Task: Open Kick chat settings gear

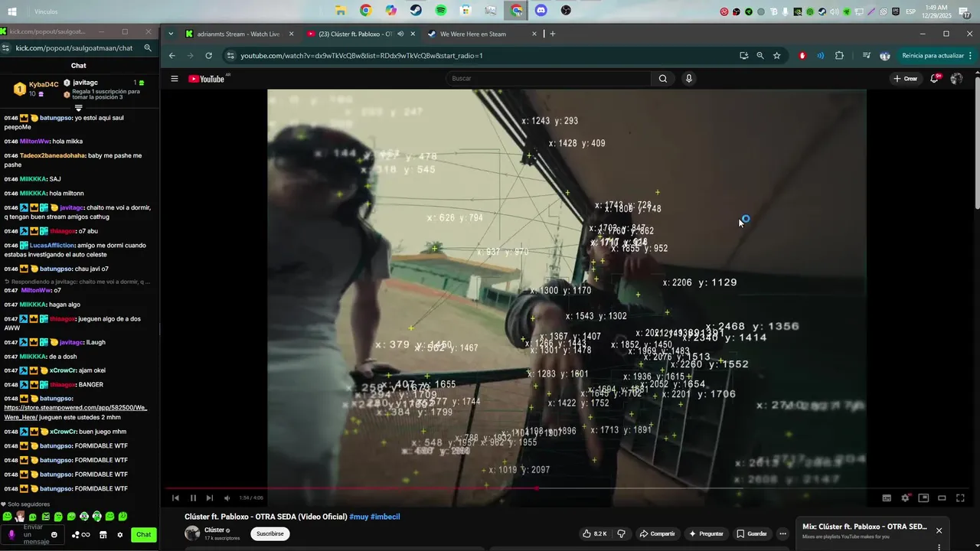Action: pyautogui.click(x=119, y=534)
